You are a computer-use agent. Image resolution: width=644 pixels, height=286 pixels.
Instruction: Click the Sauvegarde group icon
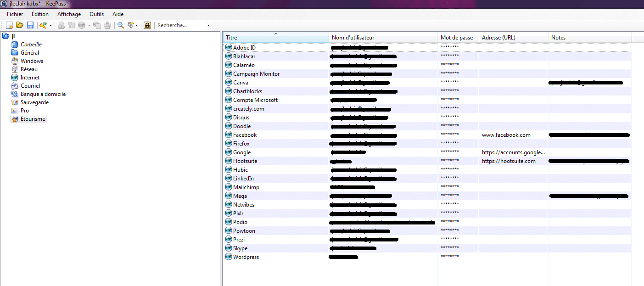click(x=15, y=102)
